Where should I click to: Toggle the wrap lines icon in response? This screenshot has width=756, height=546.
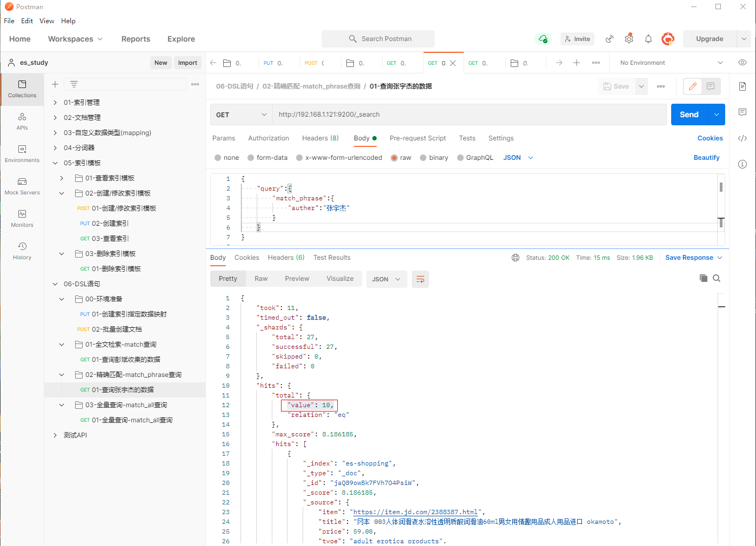click(x=420, y=279)
